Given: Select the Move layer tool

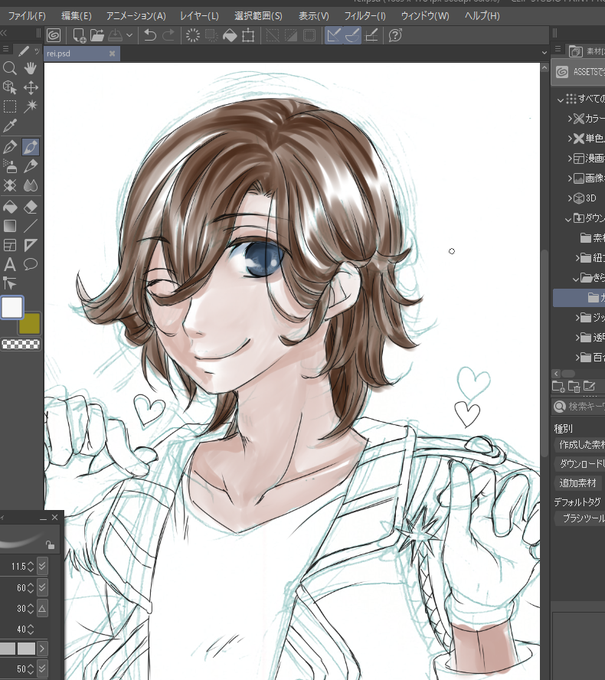Looking at the screenshot, I should tap(30, 88).
